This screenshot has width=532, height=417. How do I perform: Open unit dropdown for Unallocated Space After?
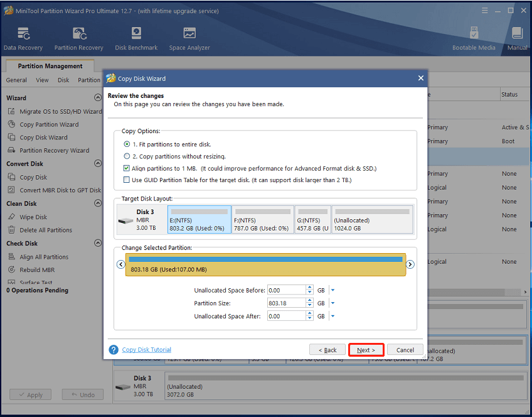[x=333, y=316]
